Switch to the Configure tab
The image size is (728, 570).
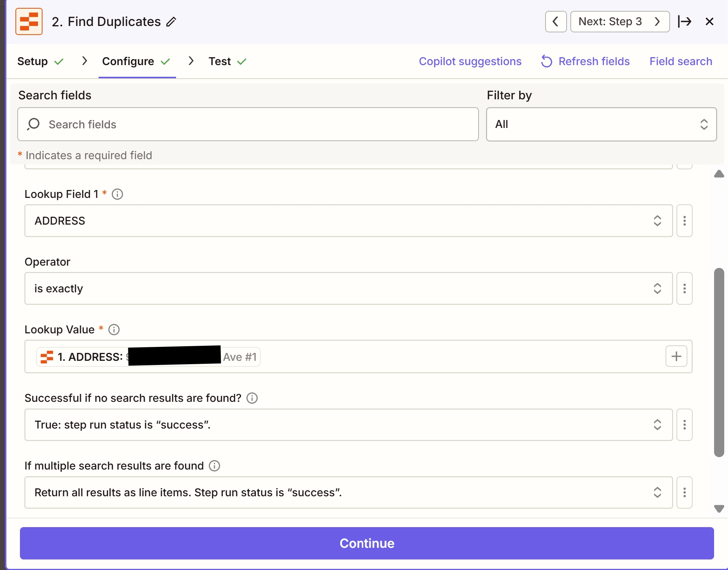coord(137,61)
